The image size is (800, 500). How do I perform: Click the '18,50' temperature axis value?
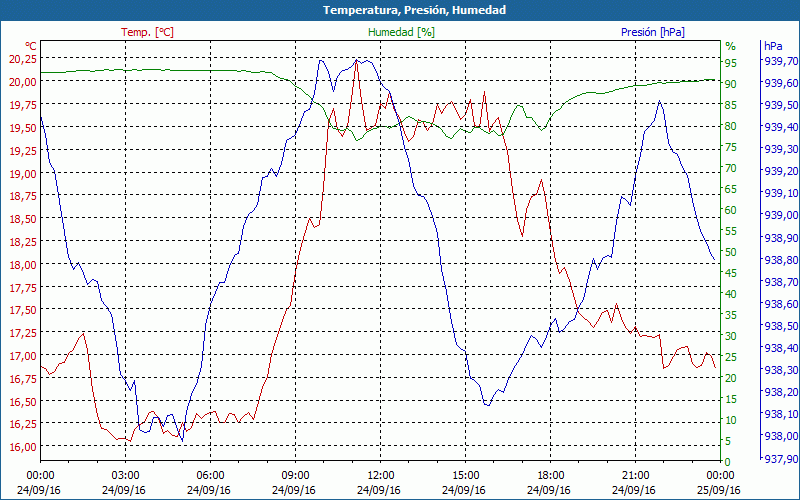tap(23, 219)
